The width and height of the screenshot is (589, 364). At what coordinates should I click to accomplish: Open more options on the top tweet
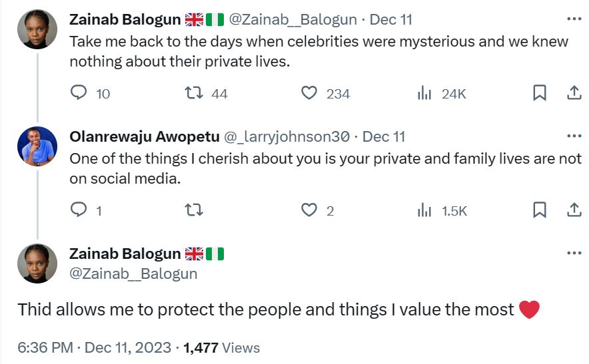[x=574, y=19]
